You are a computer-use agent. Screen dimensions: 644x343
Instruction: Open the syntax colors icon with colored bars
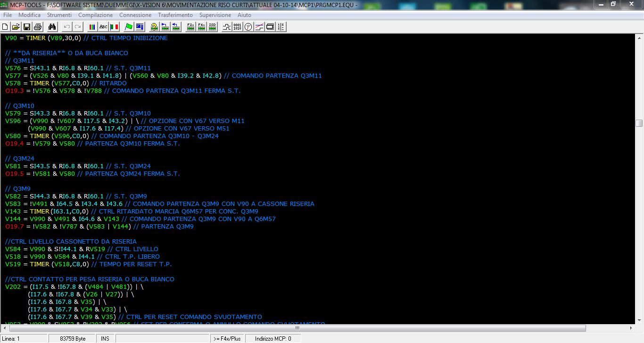(x=92, y=27)
